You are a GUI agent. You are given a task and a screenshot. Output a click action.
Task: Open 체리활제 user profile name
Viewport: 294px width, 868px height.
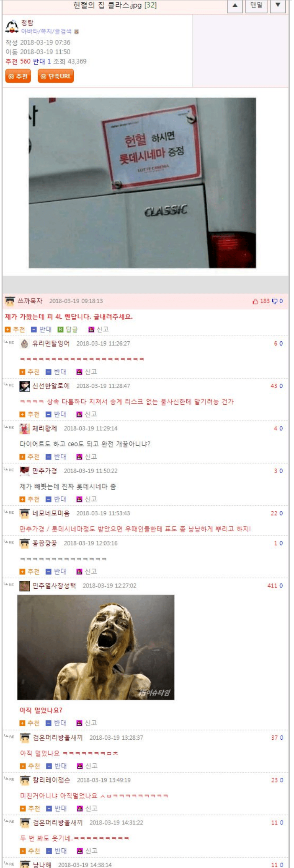click(x=44, y=428)
